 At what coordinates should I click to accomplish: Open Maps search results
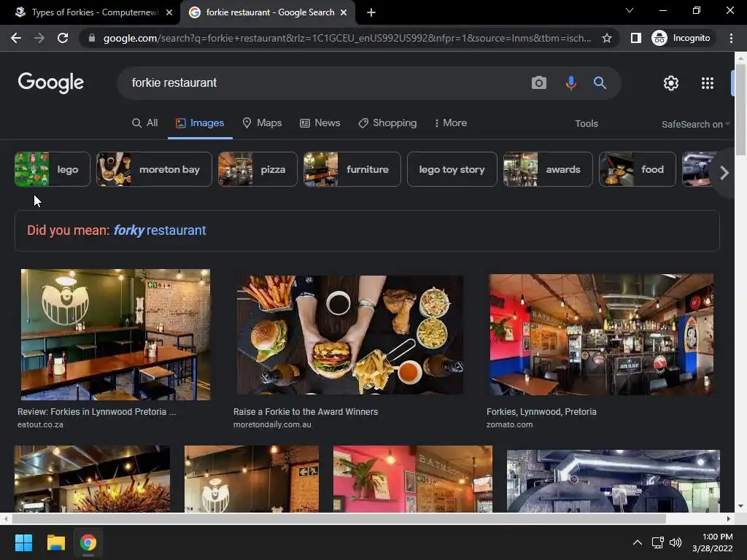tap(262, 122)
